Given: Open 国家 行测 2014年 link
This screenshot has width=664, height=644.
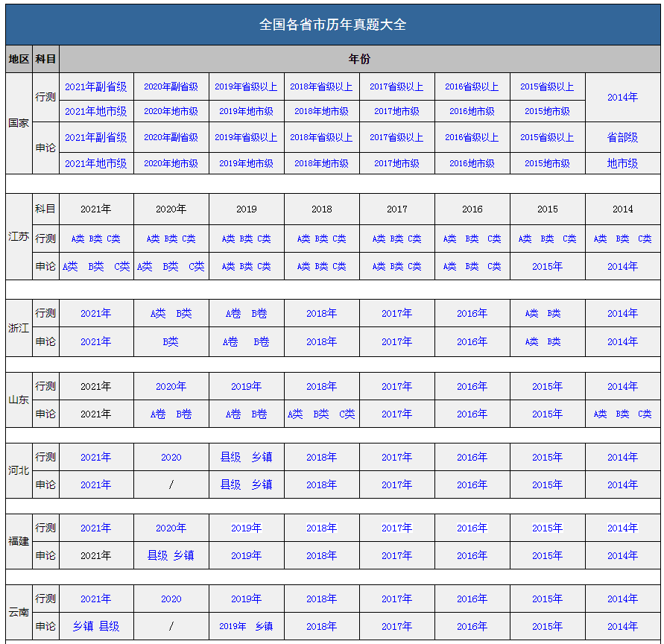Looking at the screenshot, I should click(x=622, y=97).
